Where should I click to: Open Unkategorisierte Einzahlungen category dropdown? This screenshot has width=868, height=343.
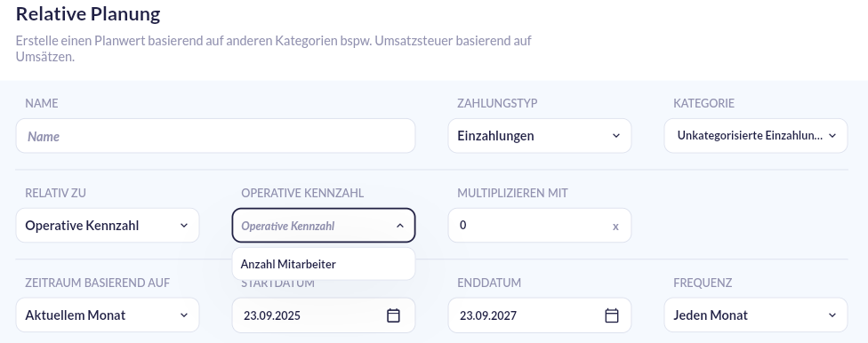(x=756, y=136)
